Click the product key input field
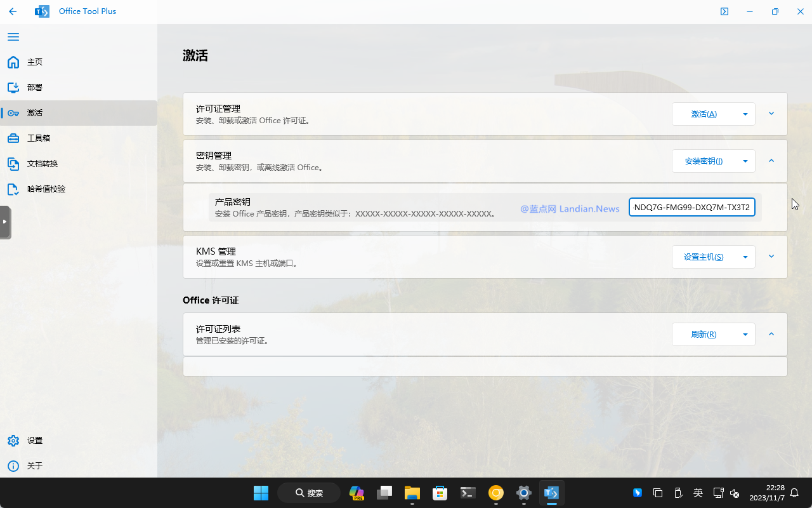The height and width of the screenshot is (508, 812). (x=691, y=207)
